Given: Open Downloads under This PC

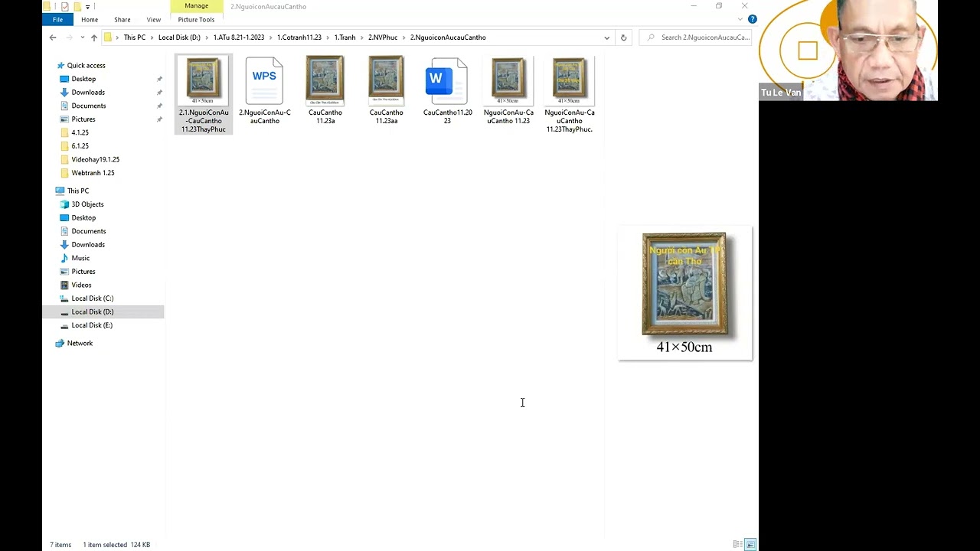Looking at the screenshot, I should click(88, 245).
